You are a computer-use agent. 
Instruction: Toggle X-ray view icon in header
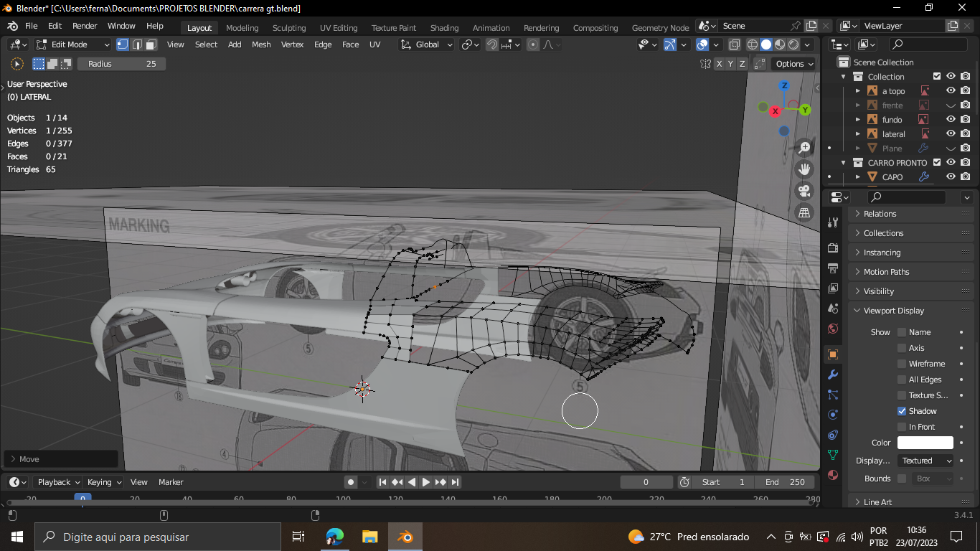pos(734,44)
